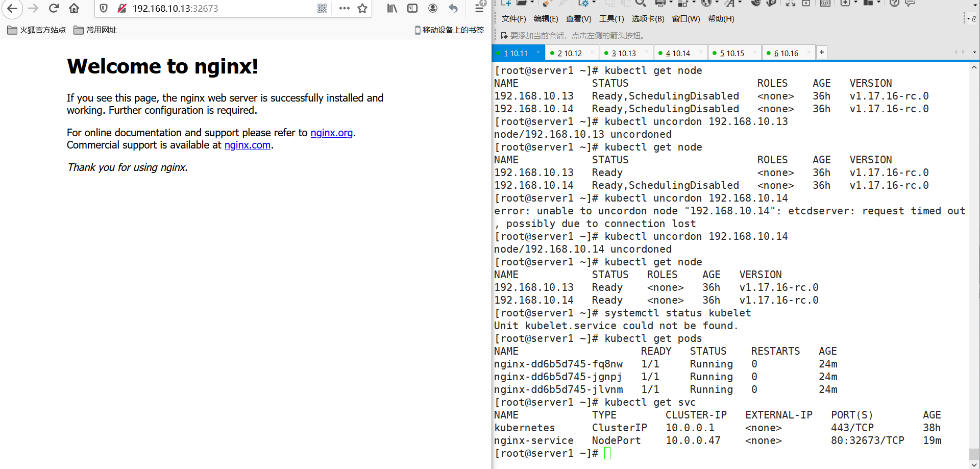Open 火狐官方站点 bookmark folder

37,30
